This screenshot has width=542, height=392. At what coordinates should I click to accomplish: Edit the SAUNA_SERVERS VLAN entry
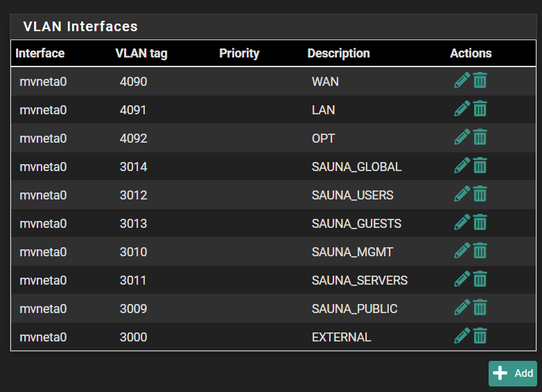pyautogui.click(x=462, y=278)
